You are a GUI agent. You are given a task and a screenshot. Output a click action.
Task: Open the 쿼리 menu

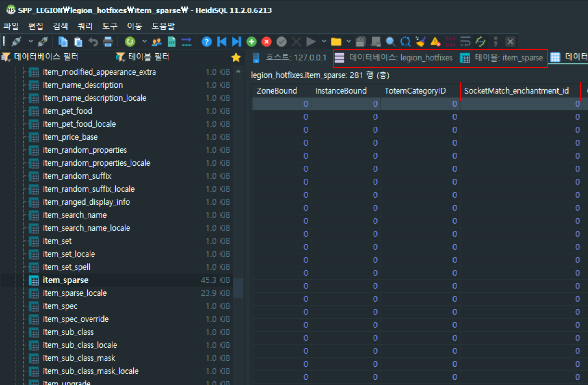click(x=85, y=26)
